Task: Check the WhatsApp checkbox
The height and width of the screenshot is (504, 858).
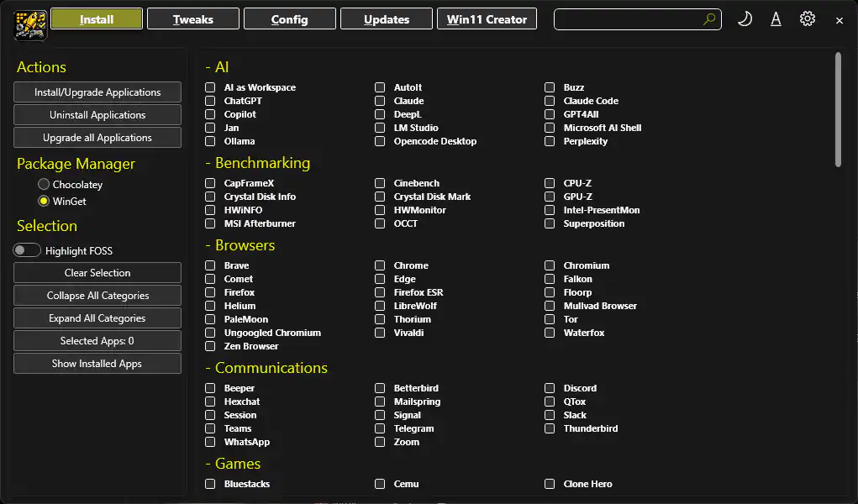Action: [210, 442]
